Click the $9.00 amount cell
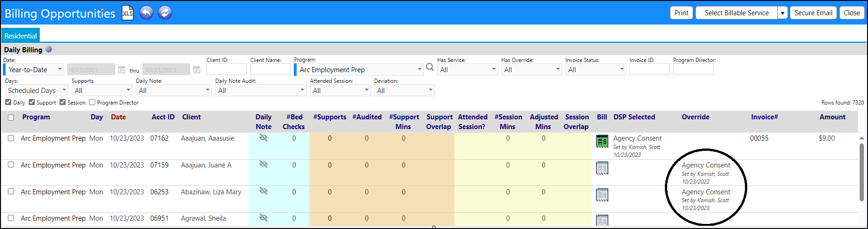 tap(827, 138)
